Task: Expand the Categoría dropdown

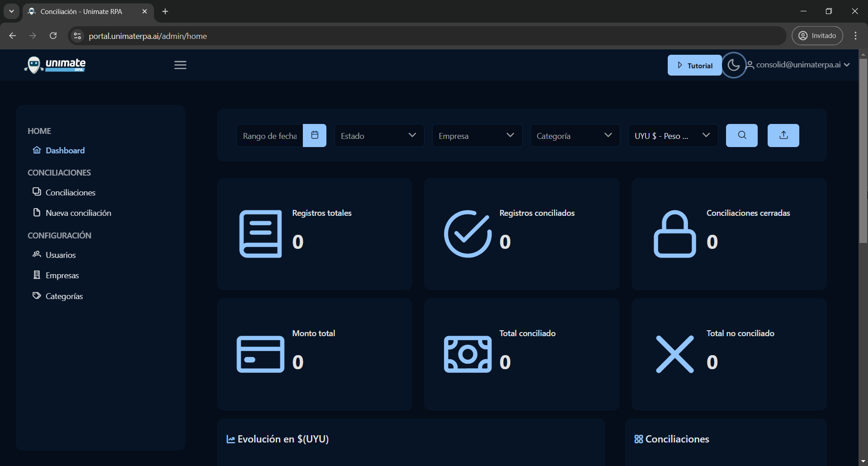Action: [575, 136]
